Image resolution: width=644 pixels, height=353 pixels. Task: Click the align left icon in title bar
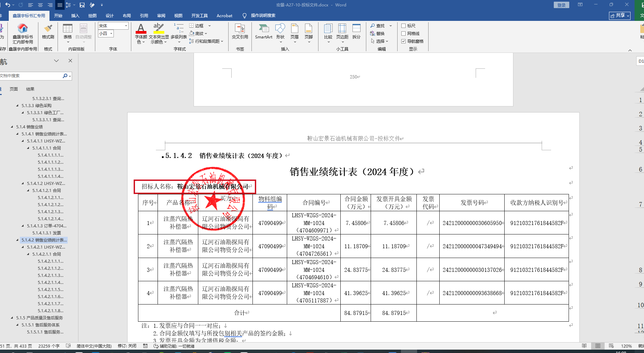click(x=30, y=5)
